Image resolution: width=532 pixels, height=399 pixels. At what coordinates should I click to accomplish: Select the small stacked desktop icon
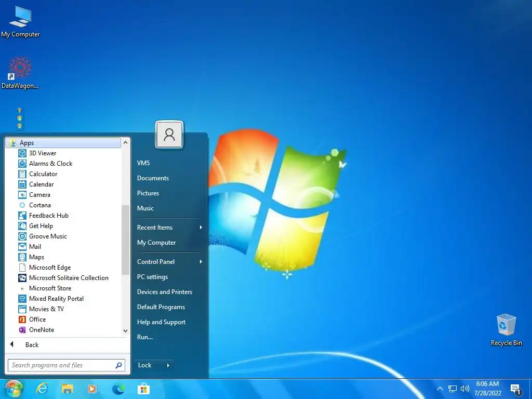coord(19,118)
